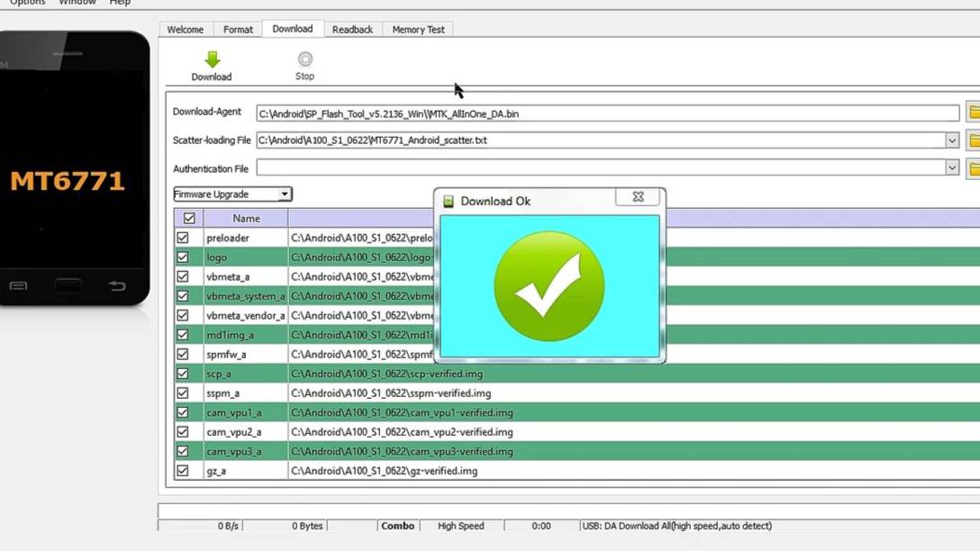
Task: Click the Combo status bar entry
Action: (397, 526)
